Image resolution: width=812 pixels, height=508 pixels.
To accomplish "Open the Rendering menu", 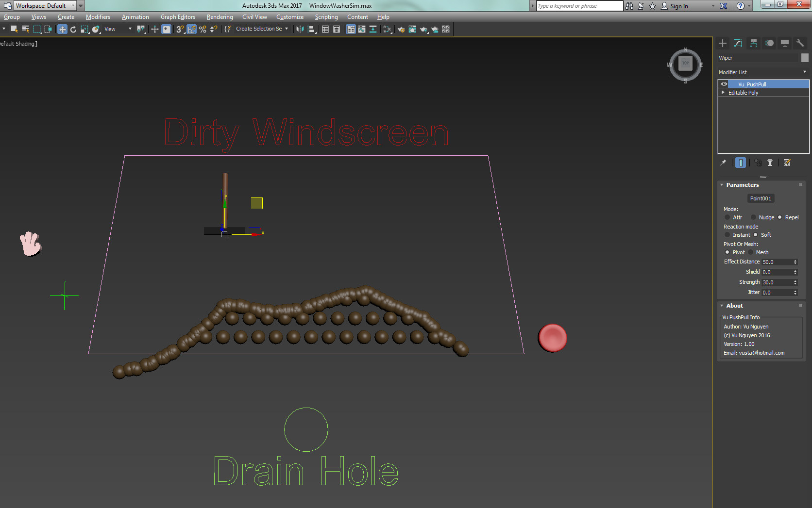I will point(220,17).
